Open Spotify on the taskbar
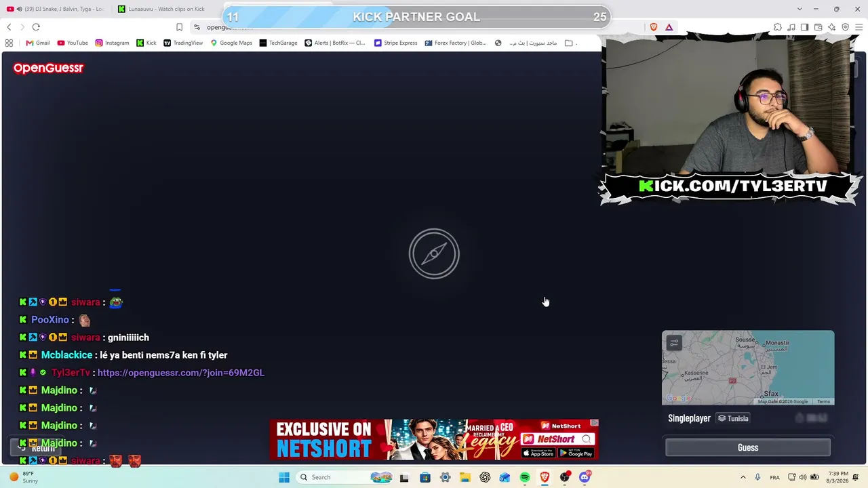The height and width of the screenshot is (488, 868). click(525, 477)
